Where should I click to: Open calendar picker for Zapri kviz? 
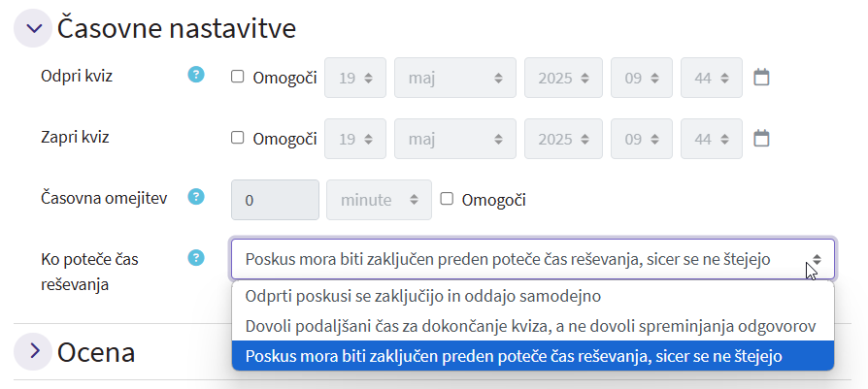click(x=762, y=139)
